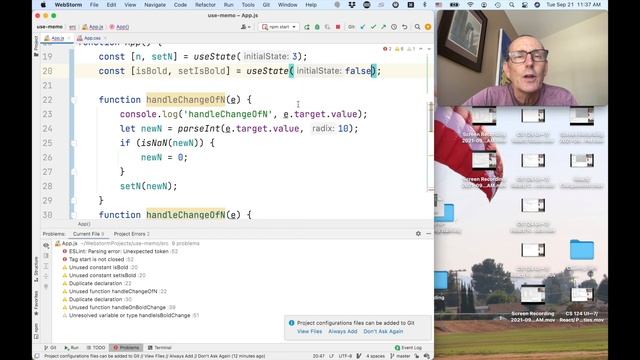Open the Navigate menu

[x=155, y=4]
